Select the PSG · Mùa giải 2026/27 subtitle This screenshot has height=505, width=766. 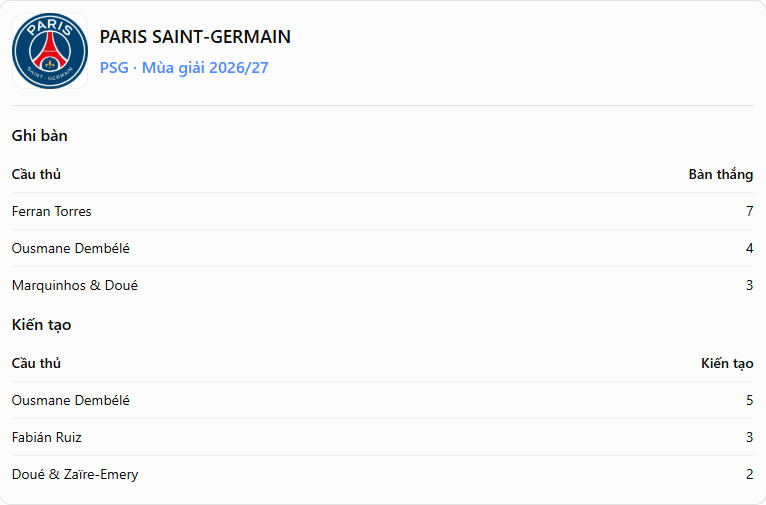point(184,67)
